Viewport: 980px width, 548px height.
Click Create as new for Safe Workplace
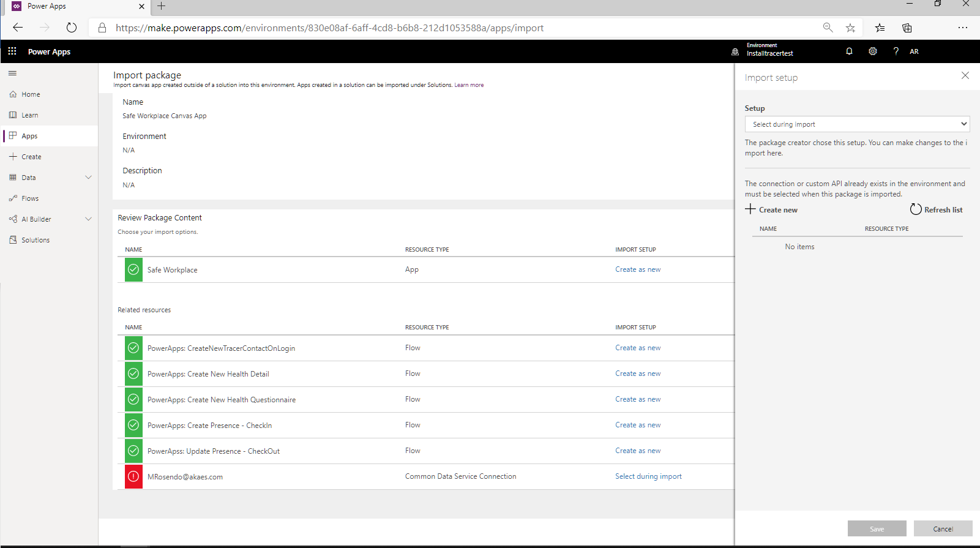(638, 269)
